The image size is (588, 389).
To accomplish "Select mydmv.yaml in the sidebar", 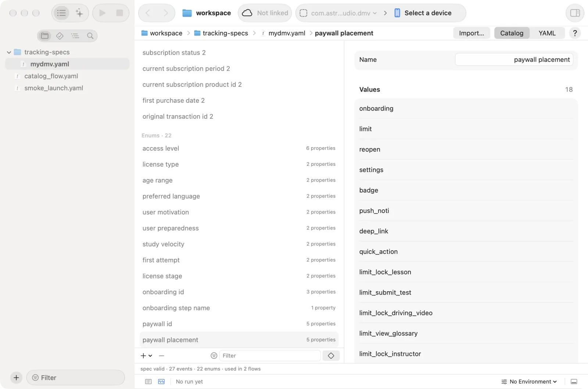I will pos(67,64).
